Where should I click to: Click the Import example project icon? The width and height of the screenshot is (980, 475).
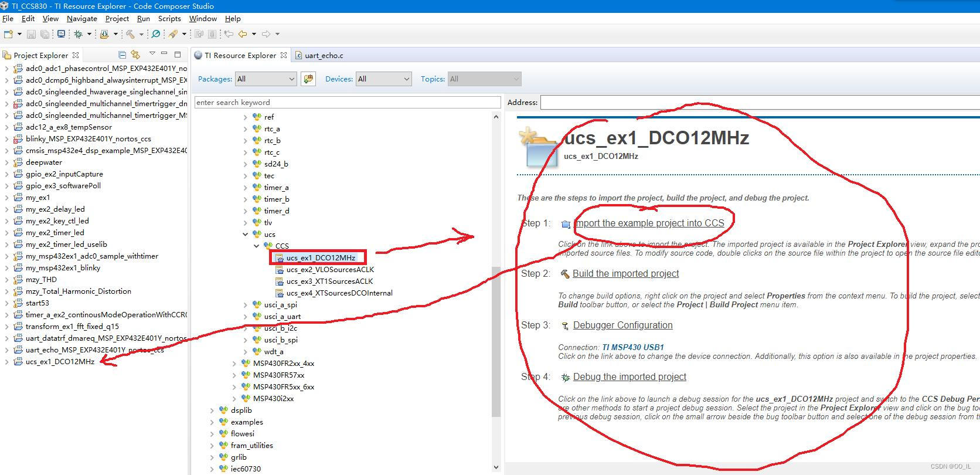pos(566,224)
